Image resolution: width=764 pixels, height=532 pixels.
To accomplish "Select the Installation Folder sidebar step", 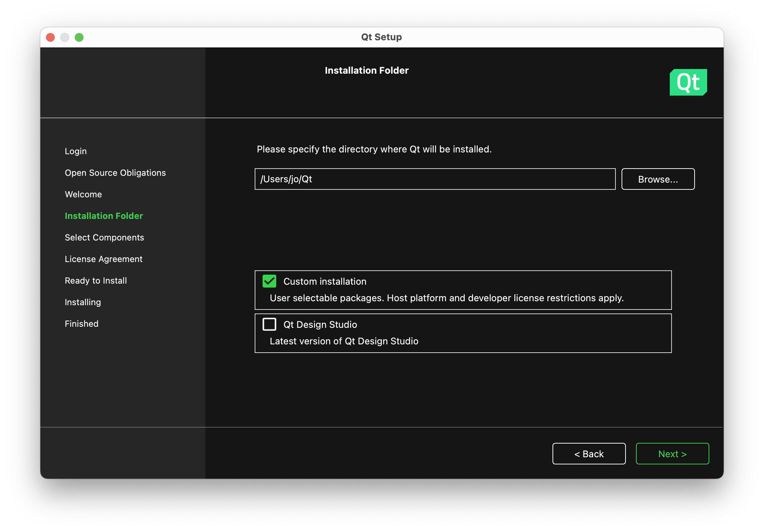I will 104,216.
